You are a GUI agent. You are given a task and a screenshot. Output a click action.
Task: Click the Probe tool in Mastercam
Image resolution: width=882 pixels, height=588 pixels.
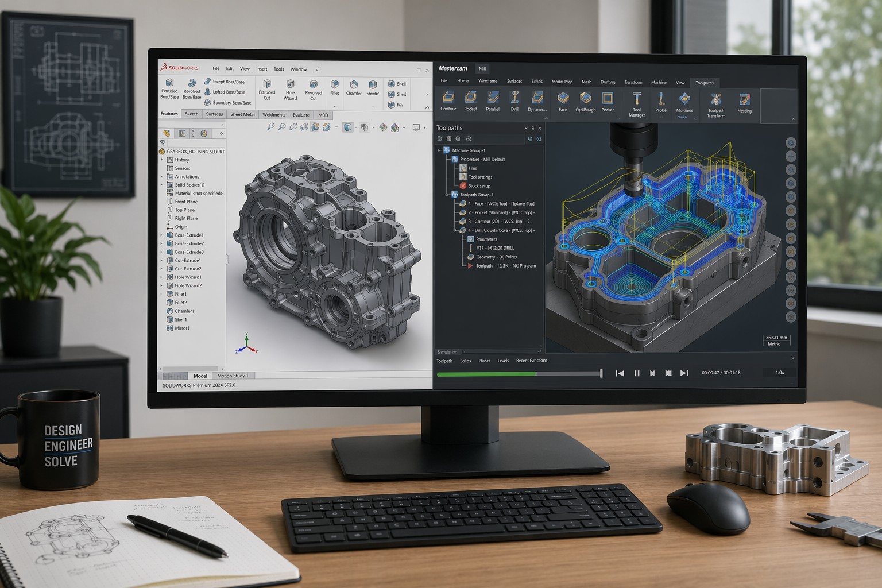coord(661,102)
